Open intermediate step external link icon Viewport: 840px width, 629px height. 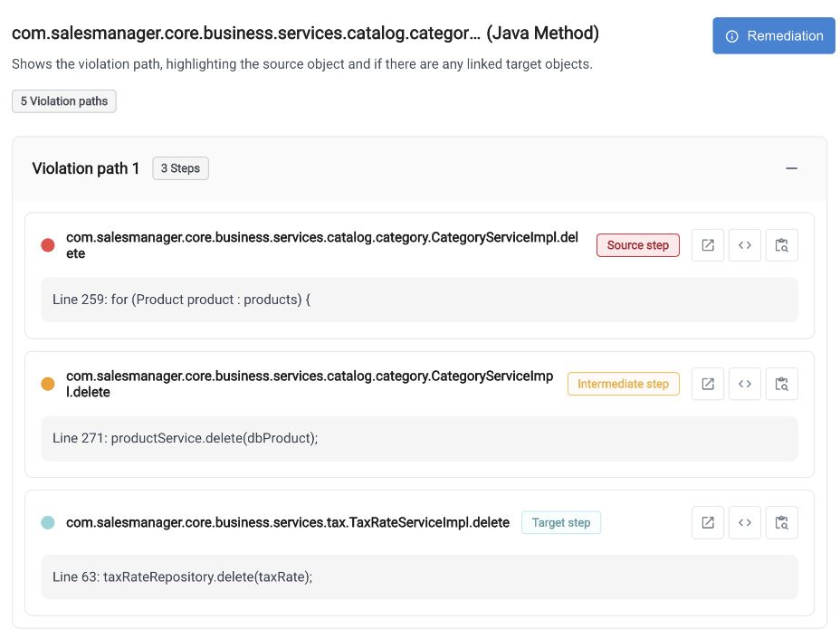(x=708, y=384)
